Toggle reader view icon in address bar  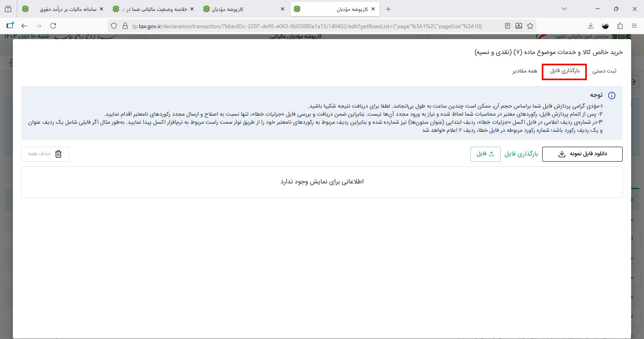tap(508, 26)
